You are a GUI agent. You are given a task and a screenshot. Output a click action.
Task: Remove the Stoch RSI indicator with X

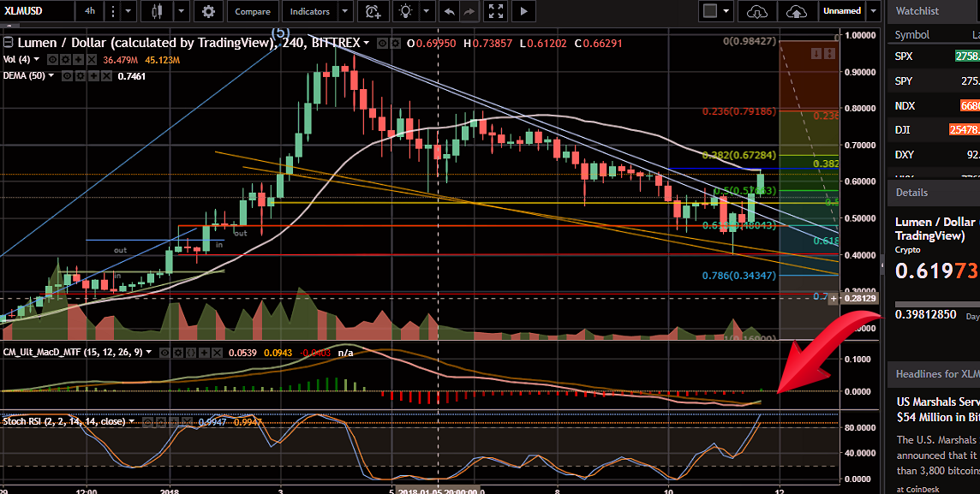187,421
